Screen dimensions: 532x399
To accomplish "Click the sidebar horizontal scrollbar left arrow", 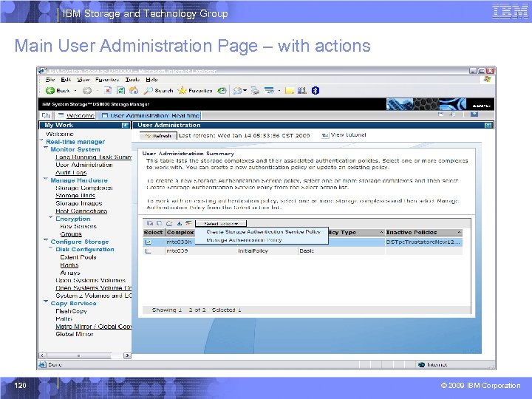I will click(x=42, y=355).
